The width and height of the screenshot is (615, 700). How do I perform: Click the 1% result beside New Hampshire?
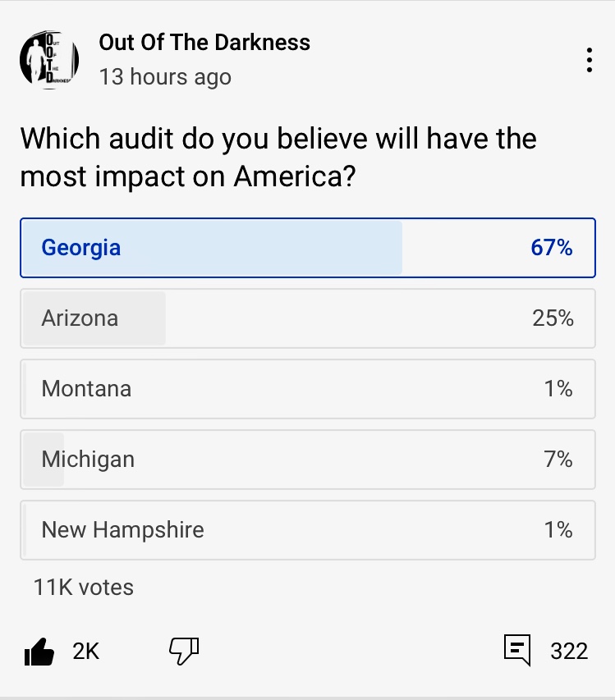[x=558, y=530]
